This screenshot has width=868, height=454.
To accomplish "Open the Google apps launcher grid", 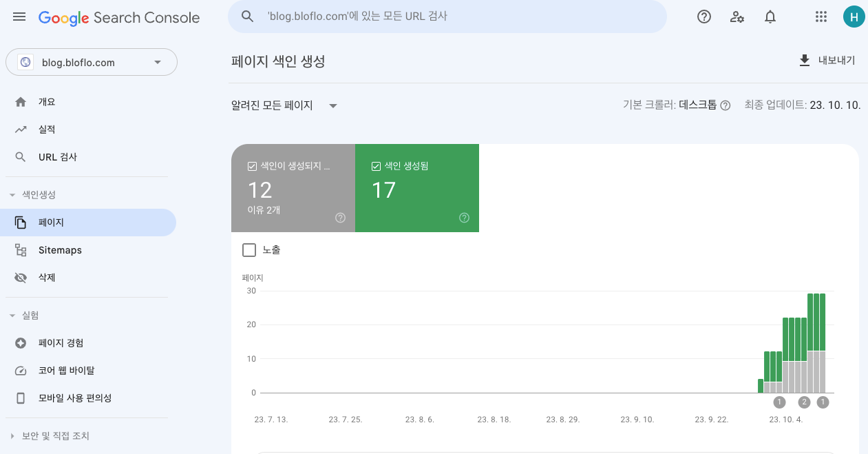I will (821, 17).
